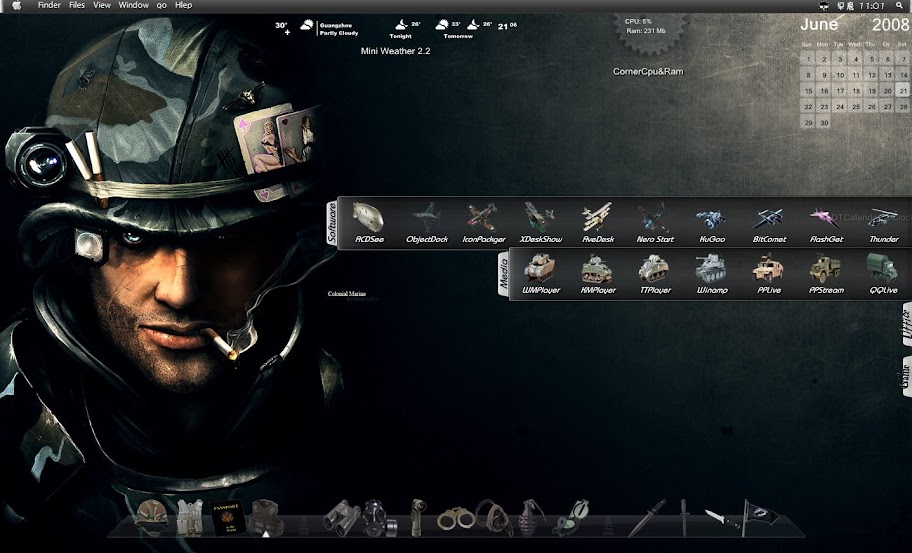Expand the Office side tab
Image resolution: width=912 pixels, height=553 pixels.
[906, 324]
